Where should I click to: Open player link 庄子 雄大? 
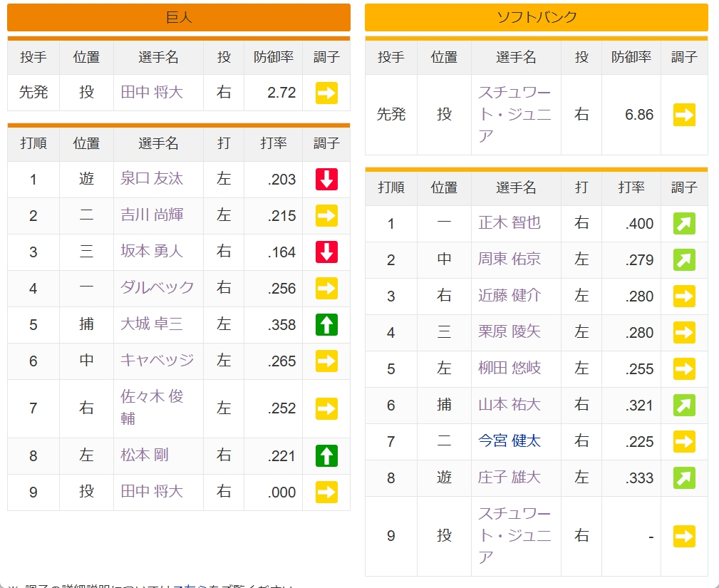pos(509,477)
